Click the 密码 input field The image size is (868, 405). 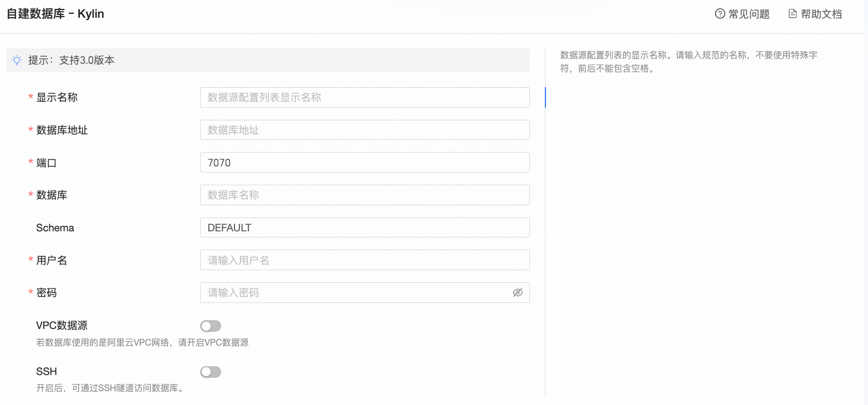pyautogui.click(x=365, y=292)
